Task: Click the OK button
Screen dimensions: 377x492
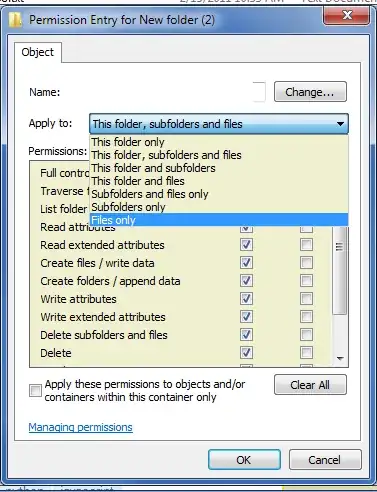Action: point(244,460)
